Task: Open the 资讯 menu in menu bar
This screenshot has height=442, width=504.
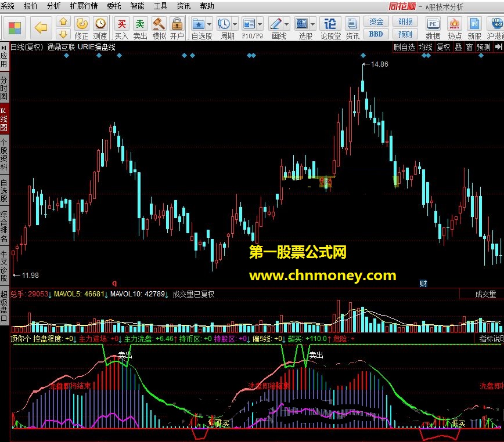Action: click(x=183, y=6)
